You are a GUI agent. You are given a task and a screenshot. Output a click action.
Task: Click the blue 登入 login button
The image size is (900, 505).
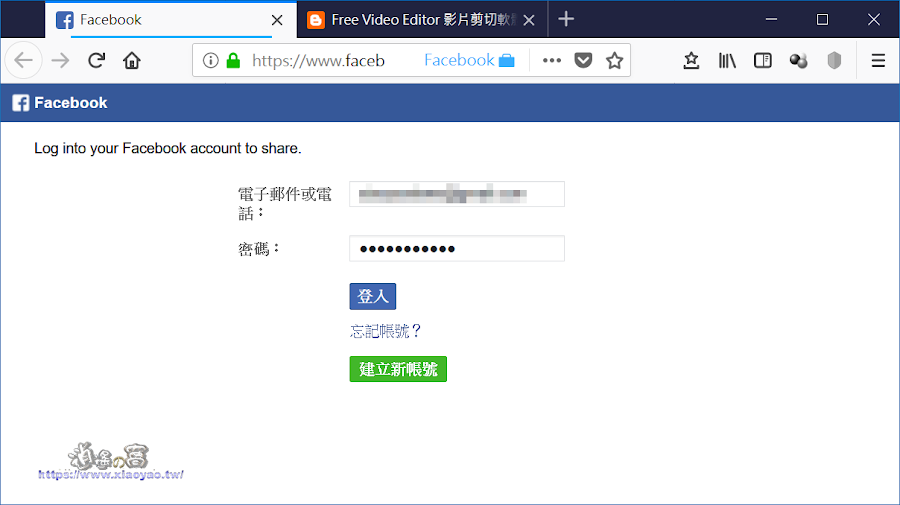(x=373, y=296)
